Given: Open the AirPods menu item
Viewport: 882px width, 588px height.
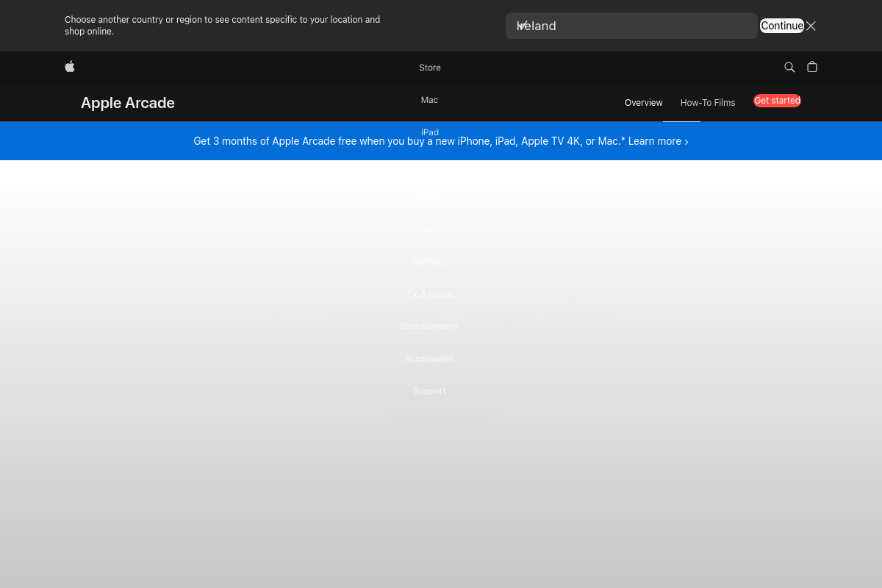Looking at the screenshot, I should click(x=430, y=262).
